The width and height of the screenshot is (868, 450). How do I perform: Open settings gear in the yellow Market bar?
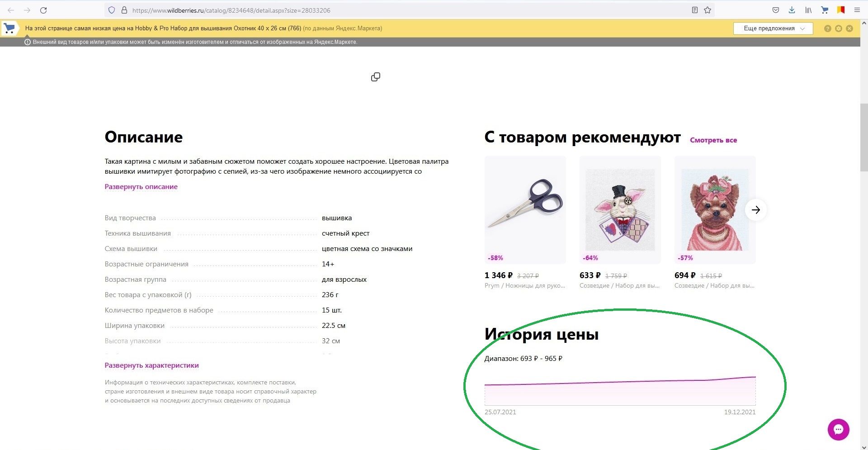839,28
